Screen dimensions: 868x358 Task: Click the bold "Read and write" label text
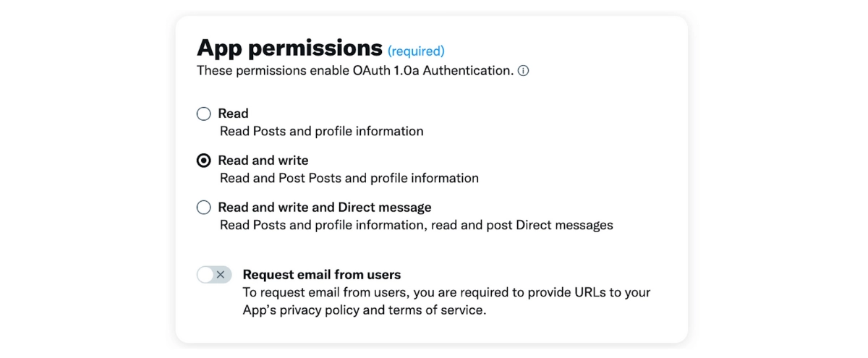(x=263, y=161)
